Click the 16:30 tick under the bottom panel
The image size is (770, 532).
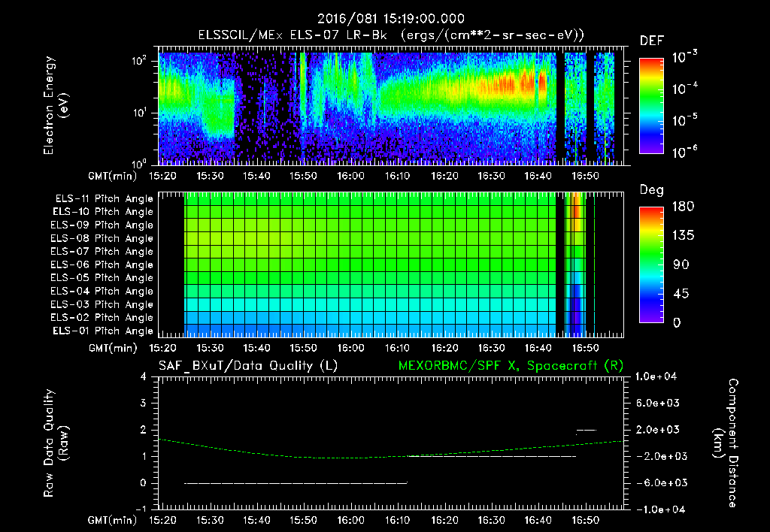pyautogui.click(x=491, y=521)
